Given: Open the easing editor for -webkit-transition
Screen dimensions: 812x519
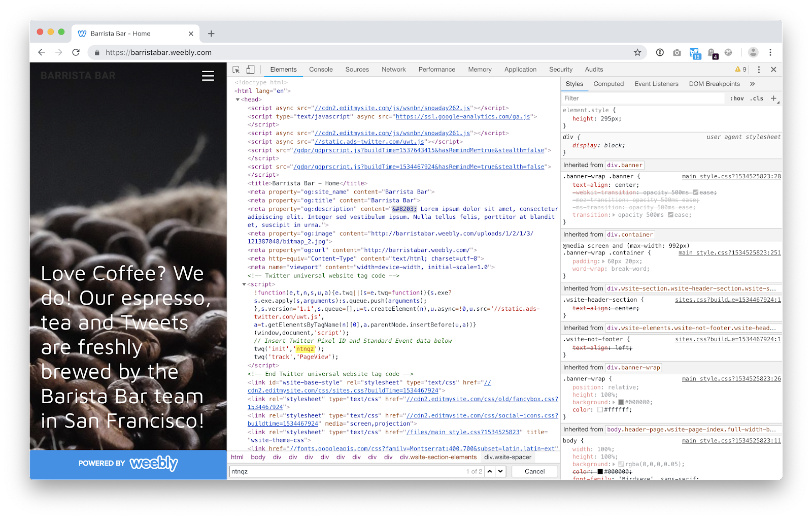Looking at the screenshot, I should [695, 192].
